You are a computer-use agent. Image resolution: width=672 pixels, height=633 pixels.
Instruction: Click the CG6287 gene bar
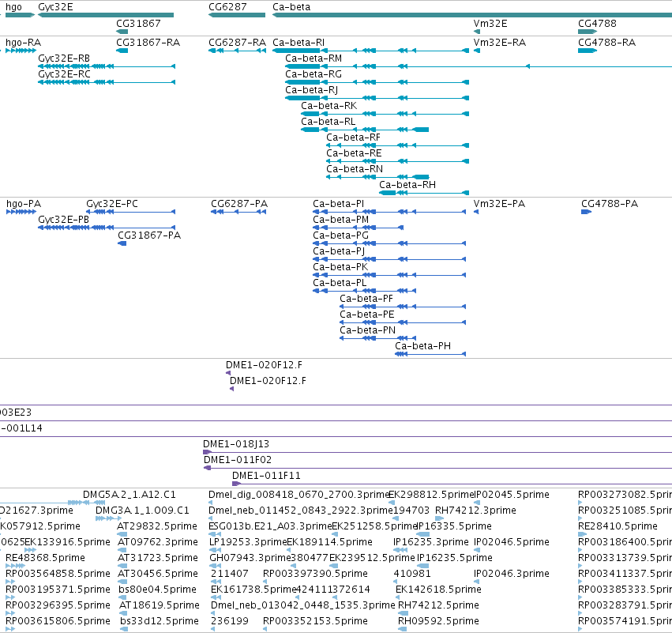click(x=237, y=15)
